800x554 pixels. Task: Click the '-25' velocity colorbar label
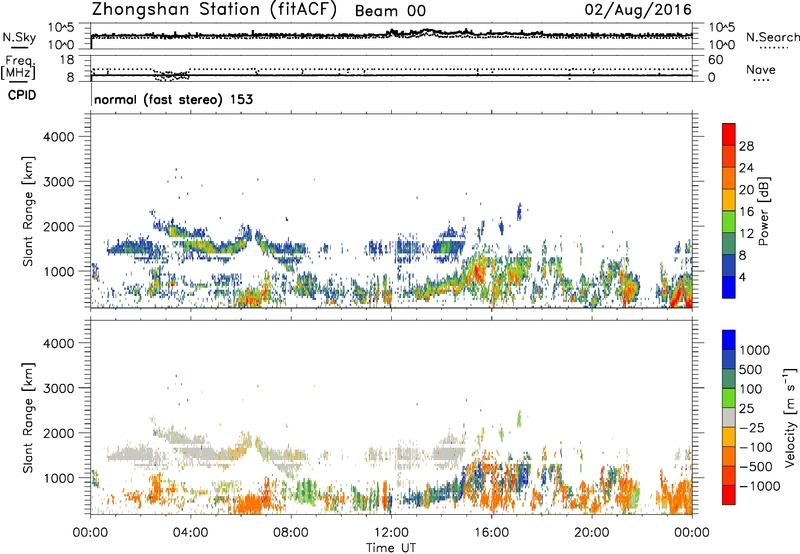[751, 428]
